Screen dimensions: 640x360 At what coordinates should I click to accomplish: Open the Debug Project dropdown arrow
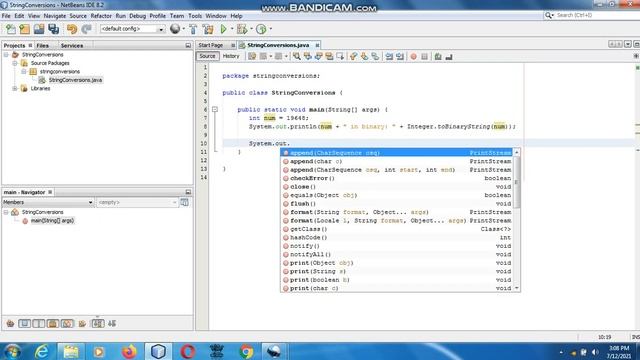pyautogui.click(x=251, y=29)
